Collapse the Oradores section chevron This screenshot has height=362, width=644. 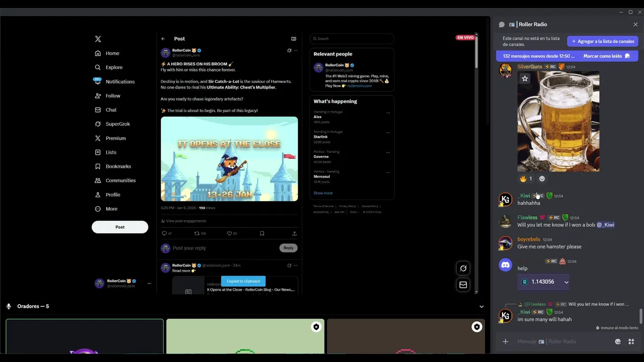[x=481, y=307]
